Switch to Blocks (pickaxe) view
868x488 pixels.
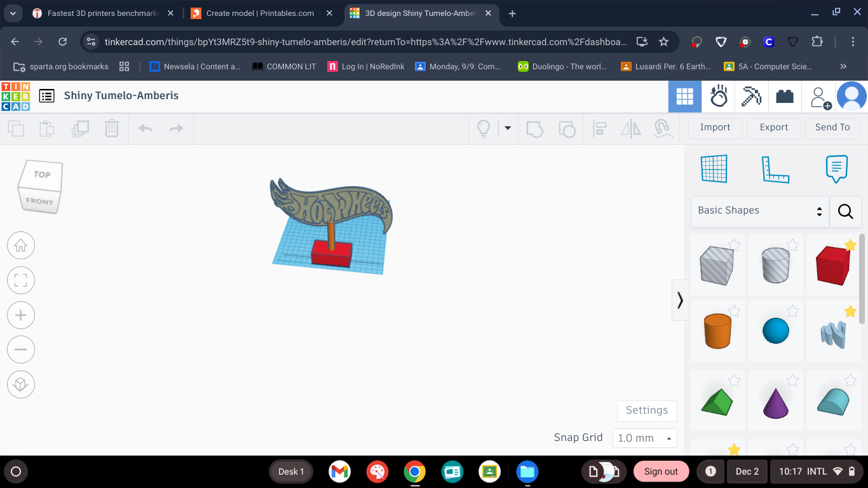tap(752, 97)
